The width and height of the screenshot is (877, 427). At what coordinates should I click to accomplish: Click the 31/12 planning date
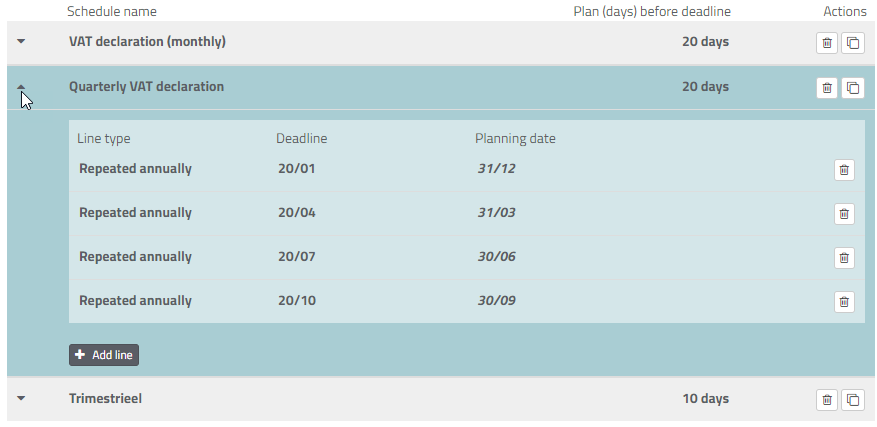tap(496, 168)
